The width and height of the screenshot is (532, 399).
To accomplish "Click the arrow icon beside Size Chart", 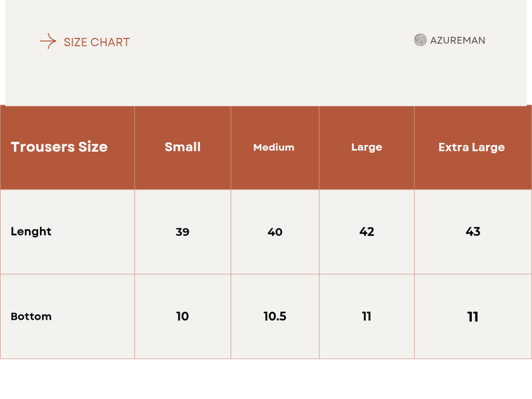I will tap(48, 41).
